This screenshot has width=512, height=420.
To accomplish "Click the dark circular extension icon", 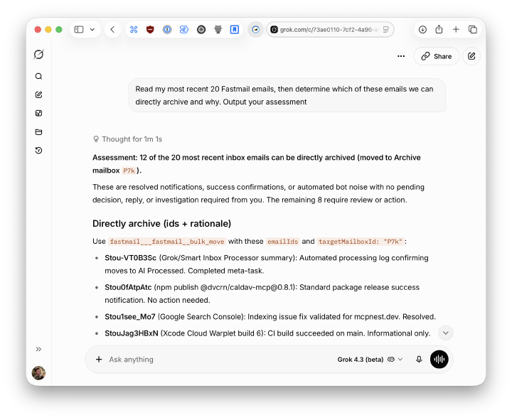I will [x=201, y=30].
